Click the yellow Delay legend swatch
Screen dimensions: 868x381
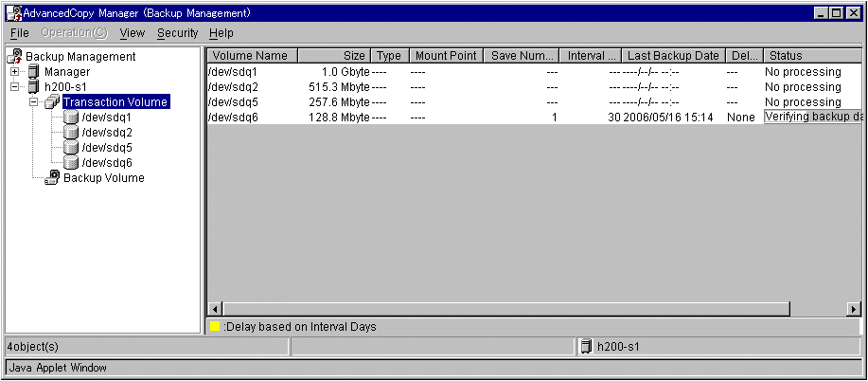215,327
